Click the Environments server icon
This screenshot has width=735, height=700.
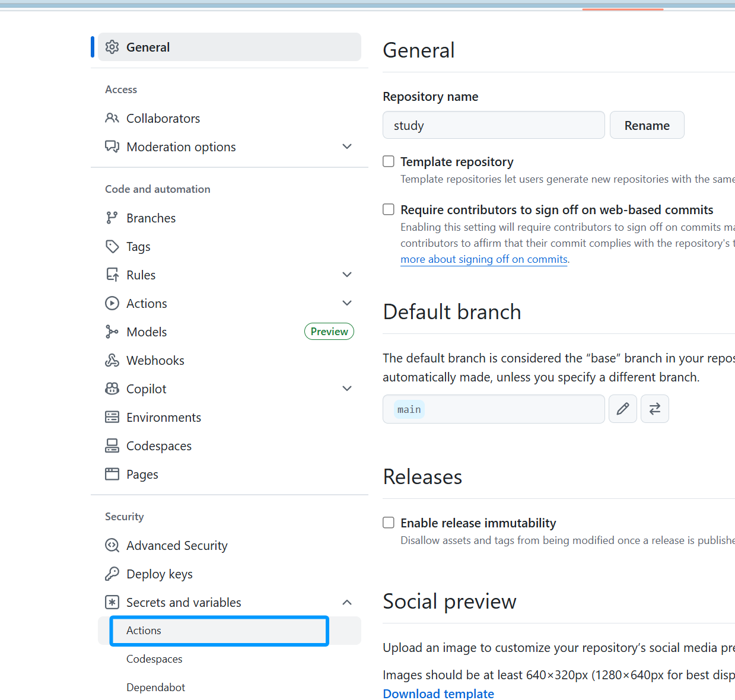pyautogui.click(x=112, y=417)
